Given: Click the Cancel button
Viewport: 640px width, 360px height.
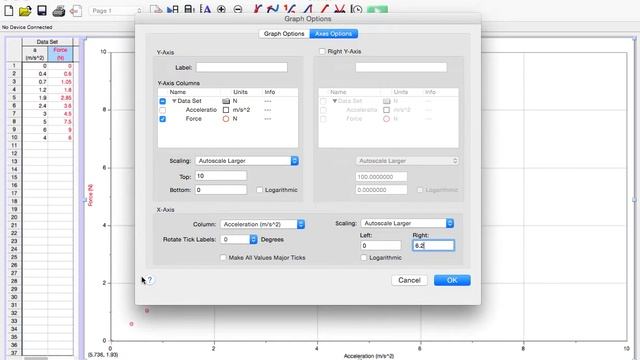Looking at the screenshot, I should click(x=409, y=280).
